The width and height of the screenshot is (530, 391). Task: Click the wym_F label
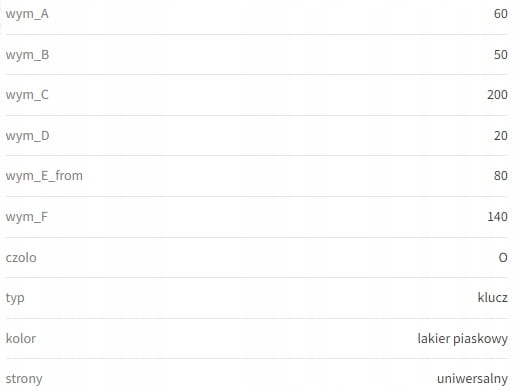[27, 217]
